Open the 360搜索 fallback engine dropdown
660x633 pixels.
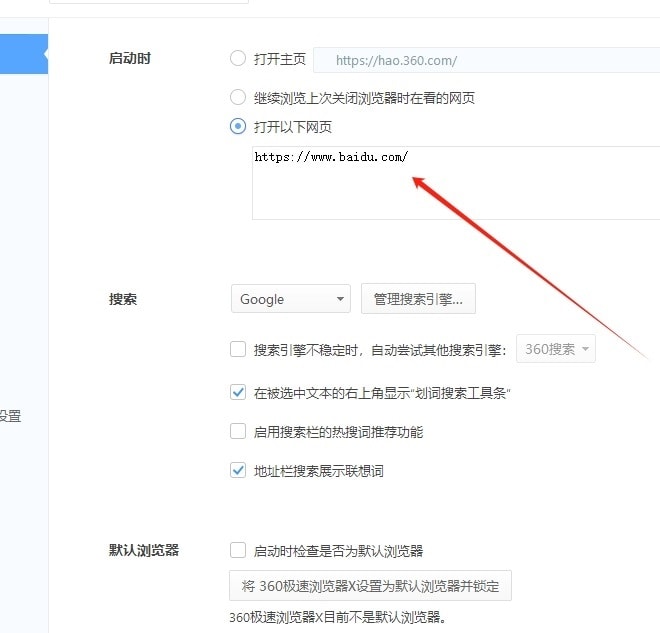tap(556, 349)
